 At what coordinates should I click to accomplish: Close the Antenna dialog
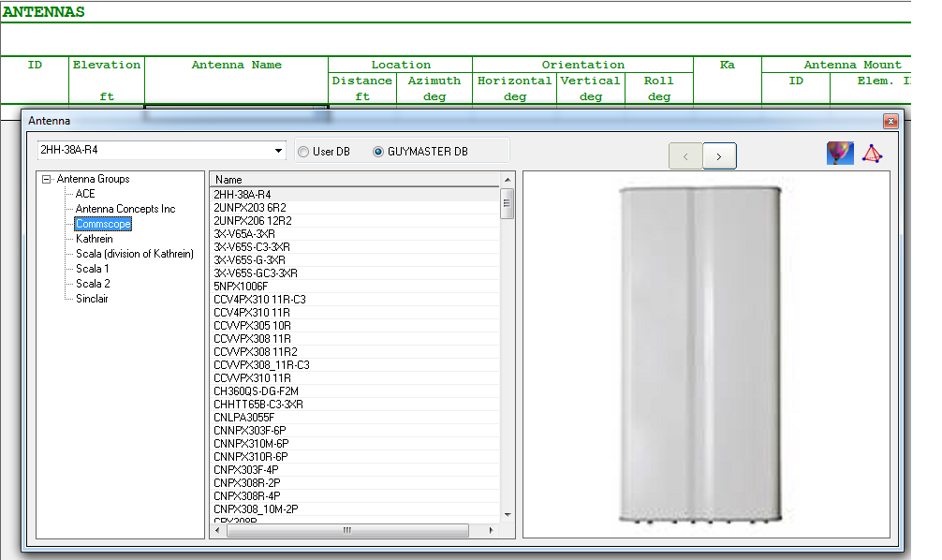pos(890,122)
